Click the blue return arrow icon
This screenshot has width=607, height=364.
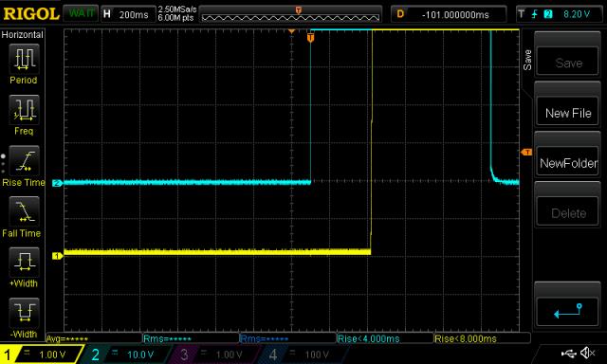pos(567,311)
